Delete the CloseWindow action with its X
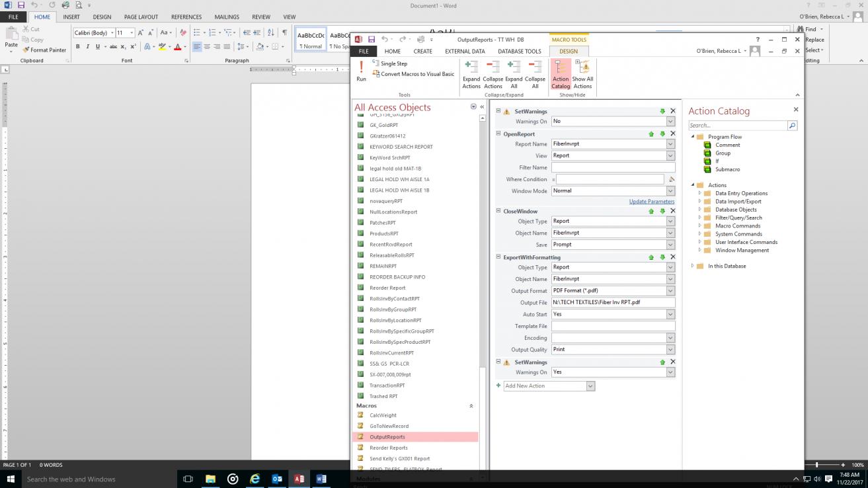868x488 pixels. [673, 211]
